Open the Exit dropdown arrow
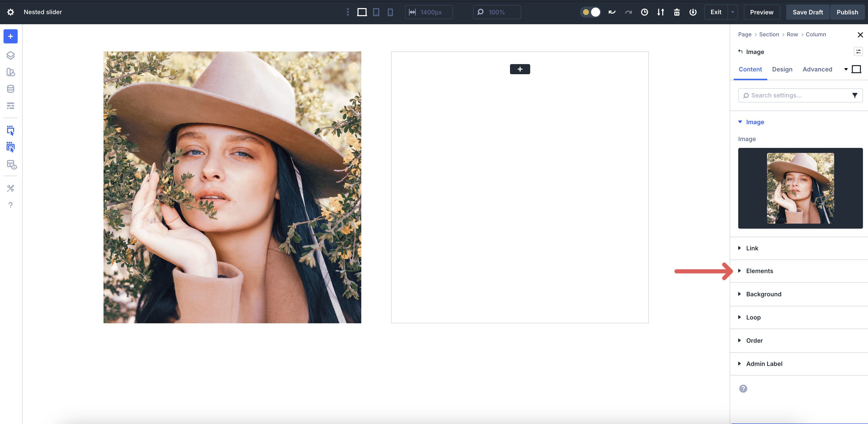This screenshot has height=424, width=868. (732, 12)
